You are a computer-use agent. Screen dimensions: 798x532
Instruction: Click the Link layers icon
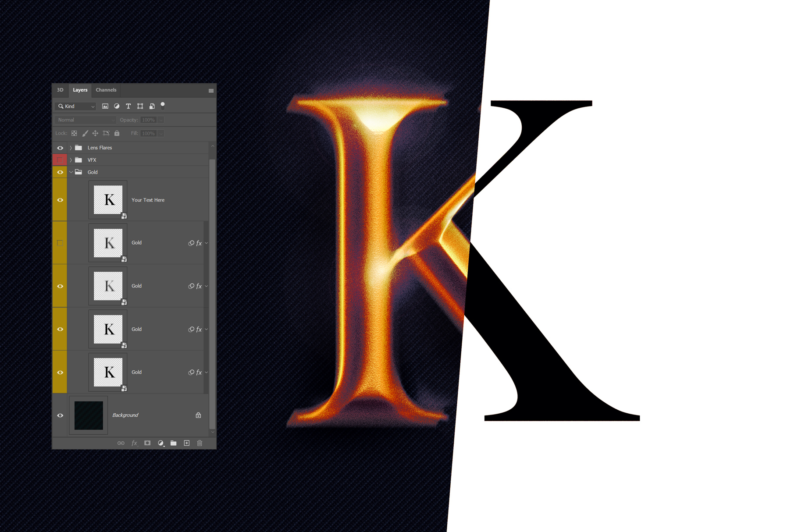point(121,443)
